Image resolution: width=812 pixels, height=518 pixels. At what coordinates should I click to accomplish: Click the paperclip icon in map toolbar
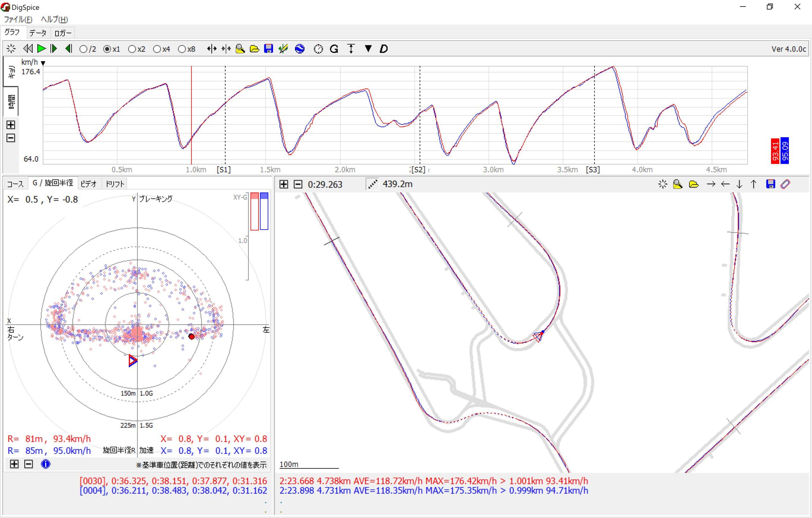785,184
